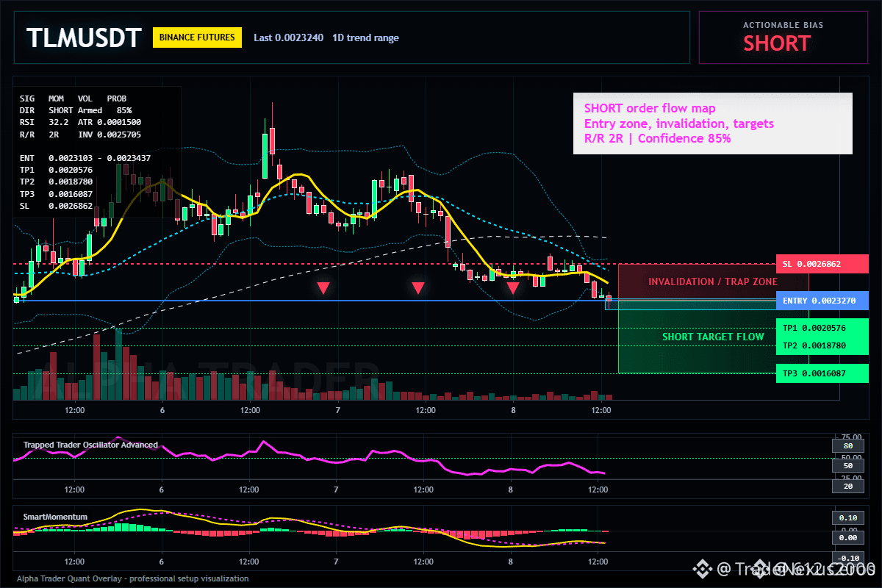Click the oscillator 80 level label
The height and width of the screenshot is (588, 882).
tap(847, 445)
